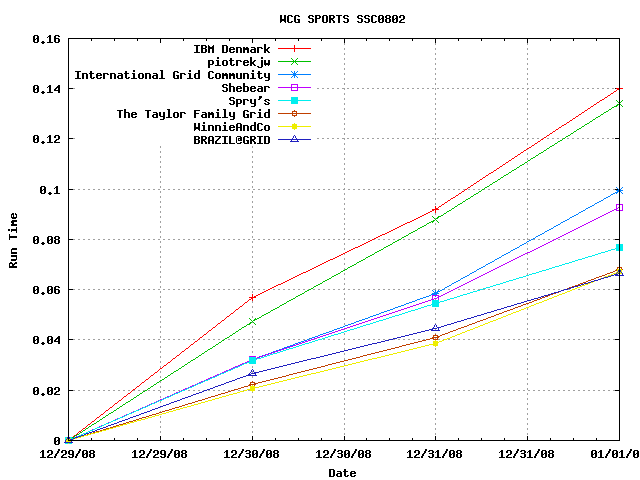Click the IBM Denmark red legend marker

click(x=293, y=49)
